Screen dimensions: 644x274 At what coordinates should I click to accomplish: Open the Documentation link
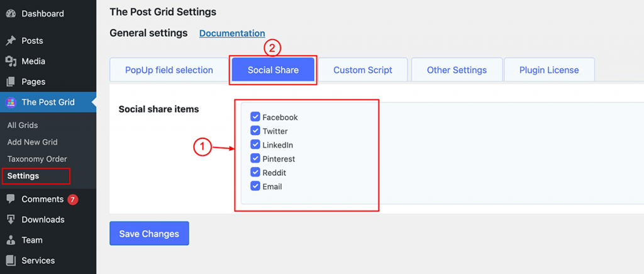tap(232, 33)
